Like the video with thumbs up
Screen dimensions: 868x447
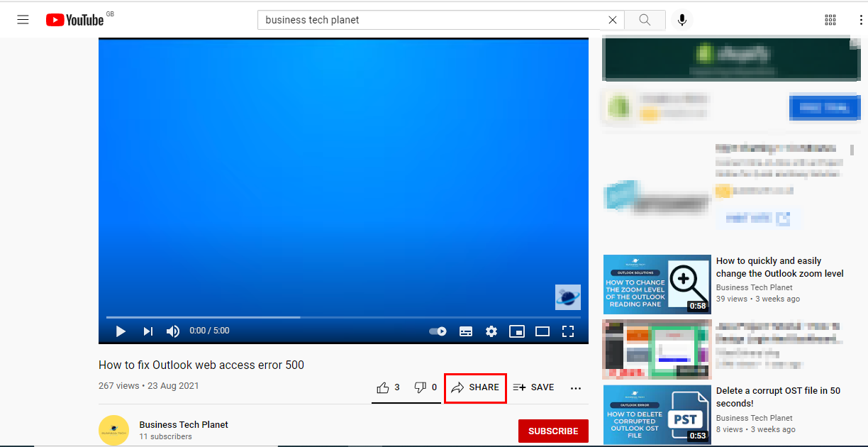click(x=388, y=387)
